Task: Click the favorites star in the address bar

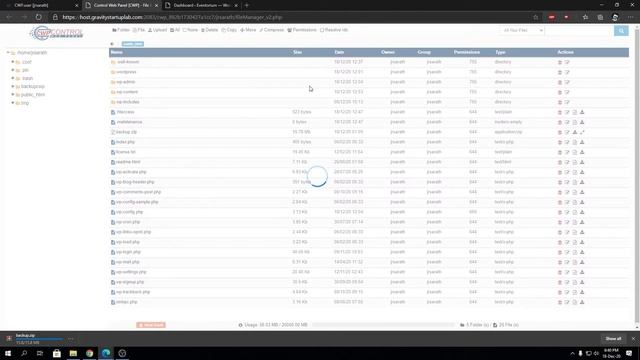Action: click(536, 17)
